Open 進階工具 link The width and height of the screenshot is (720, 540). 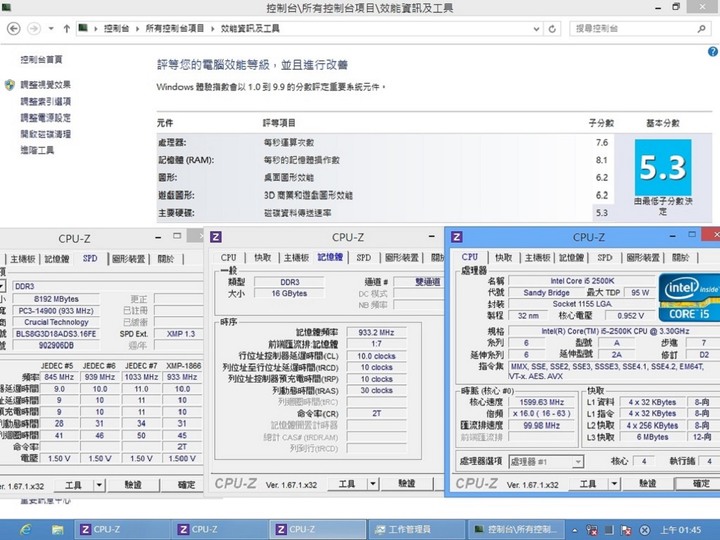click(x=37, y=150)
